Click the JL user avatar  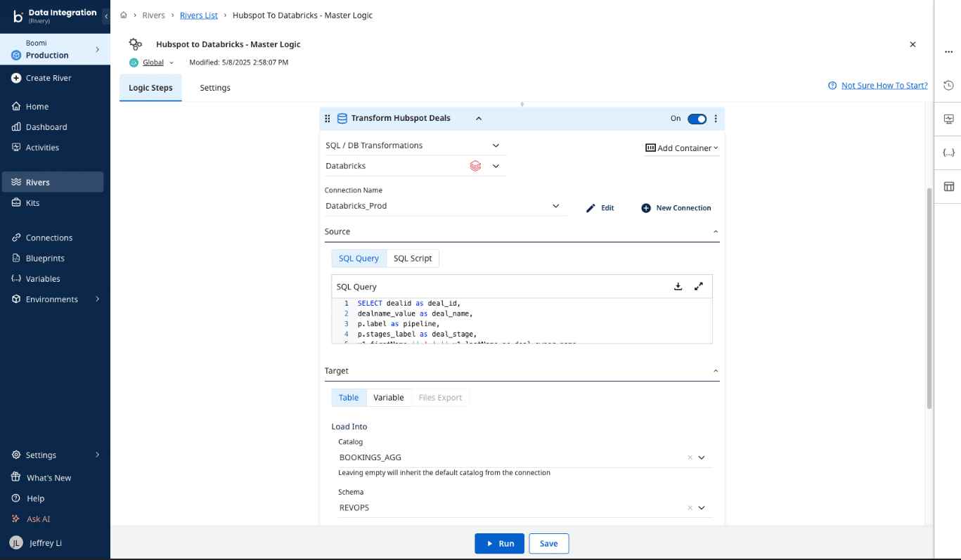point(15,543)
